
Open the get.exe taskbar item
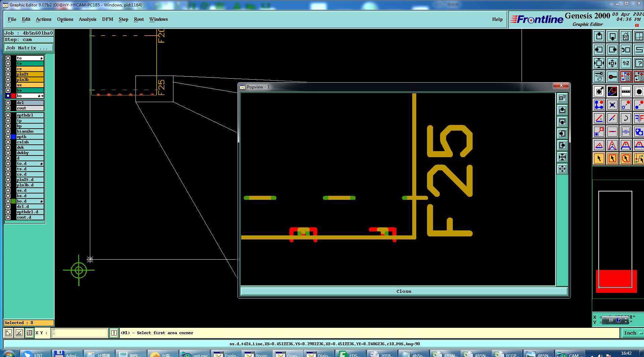click(195, 354)
